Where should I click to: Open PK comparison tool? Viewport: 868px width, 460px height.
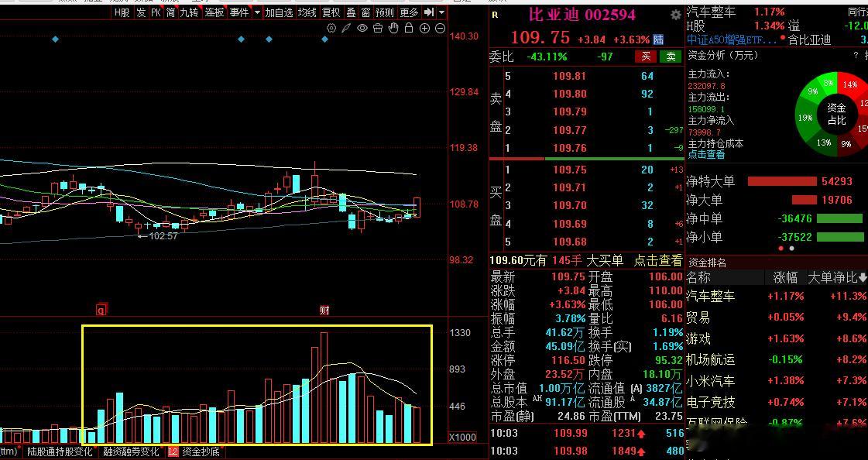click(156, 12)
